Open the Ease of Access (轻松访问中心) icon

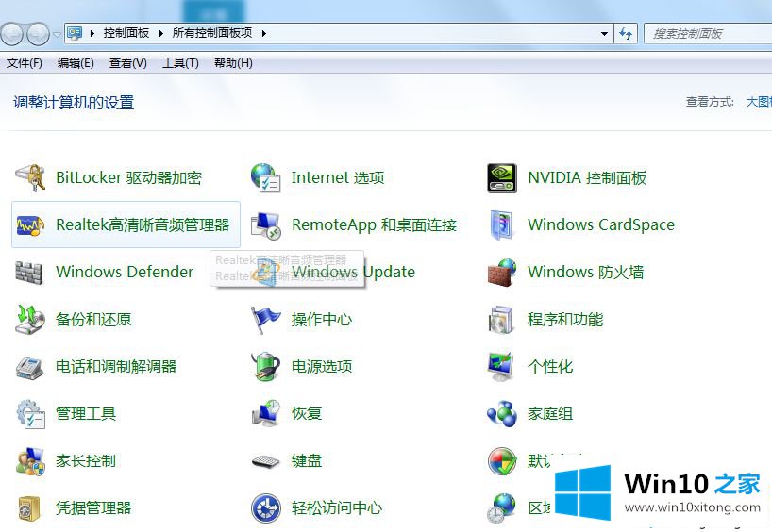[265, 507]
